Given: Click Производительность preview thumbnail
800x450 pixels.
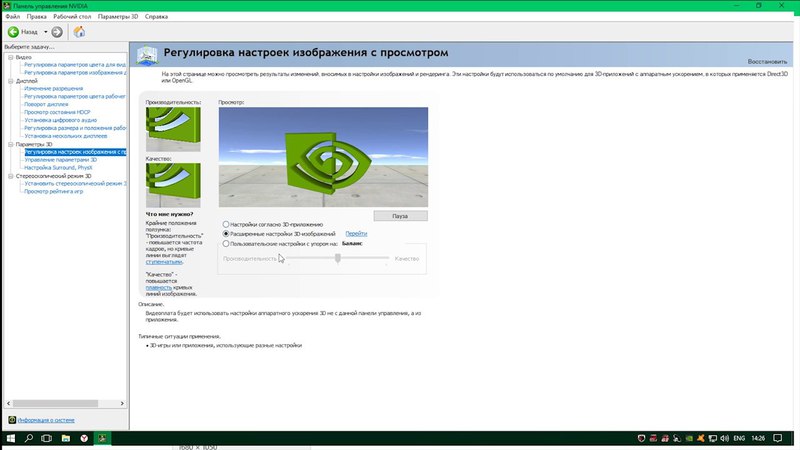Looking at the screenshot, I should click(x=173, y=129).
